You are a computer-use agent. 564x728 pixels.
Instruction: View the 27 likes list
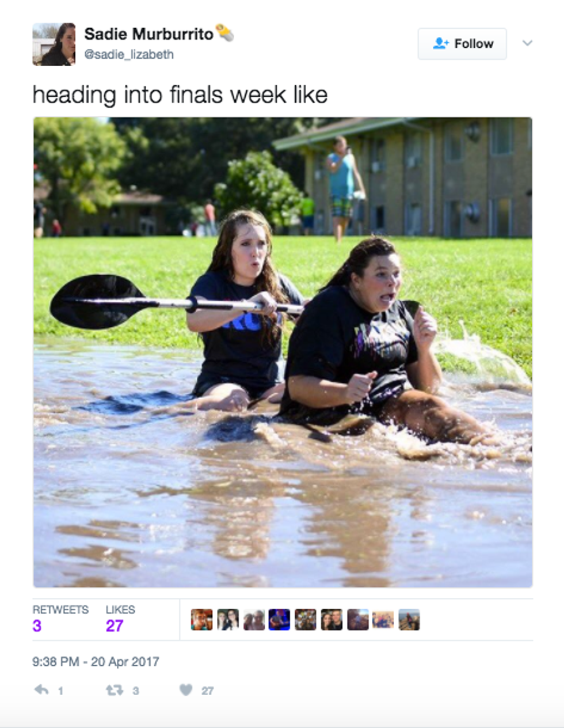[120, 619]
